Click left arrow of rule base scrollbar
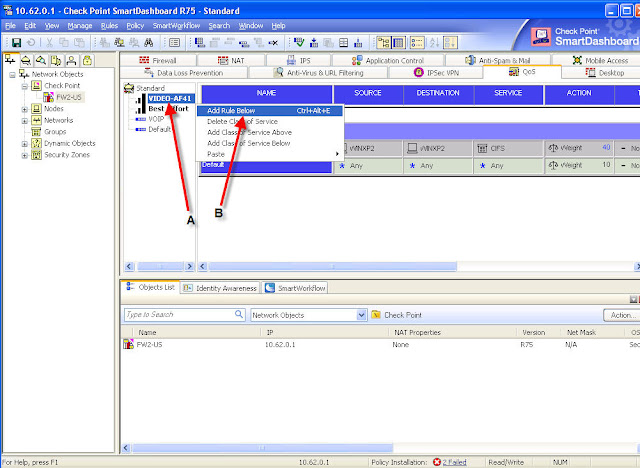The width and height of the screenshot is (640, 468). pyautogui.click(x=202, y=266)
